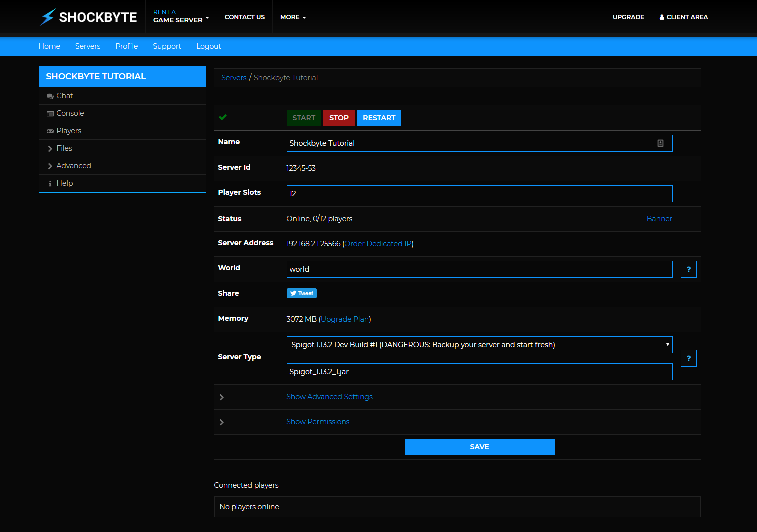Image resolution: width=757 pixels, height=532 pixels.
Task: Share the server with the Tweet button
Action: [x=301, y=293]
